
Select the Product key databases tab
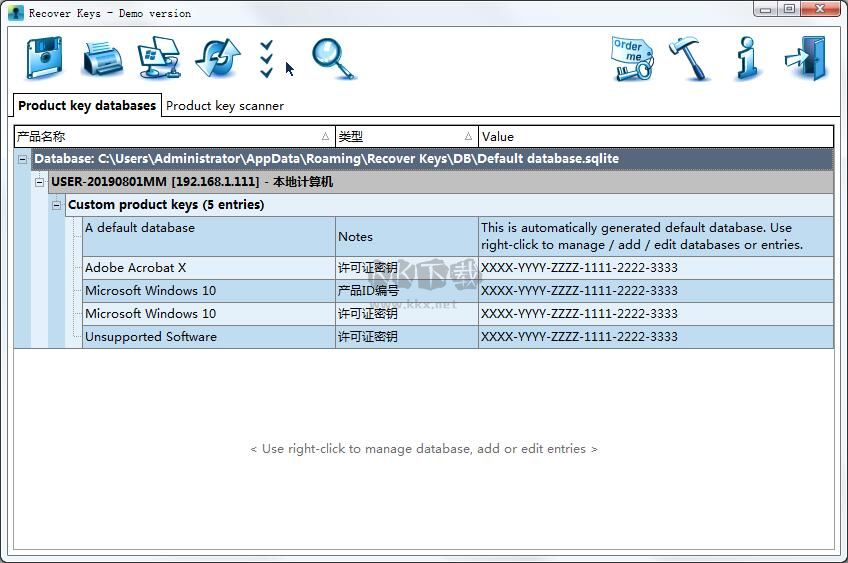click(x=87, y=105)
